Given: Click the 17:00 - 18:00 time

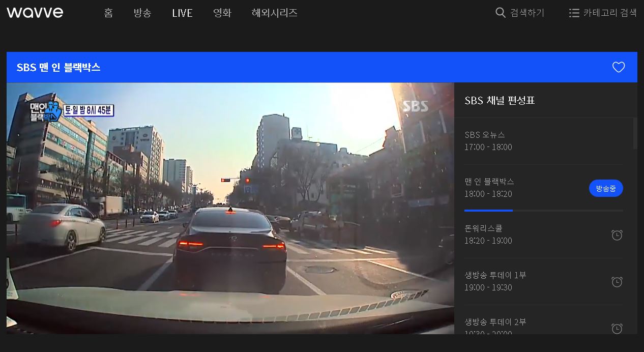Looking at the screenshot, I should tap(488, 147).
